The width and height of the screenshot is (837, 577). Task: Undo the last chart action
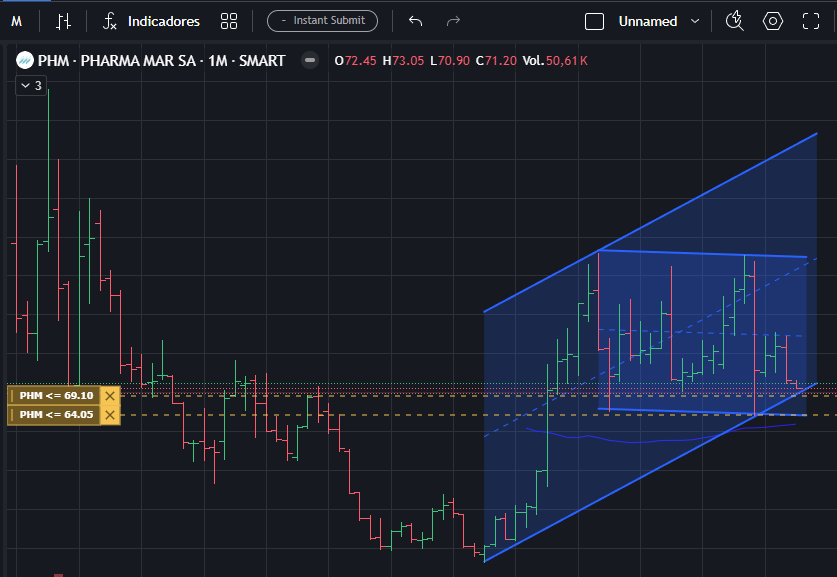coord(415,21)
